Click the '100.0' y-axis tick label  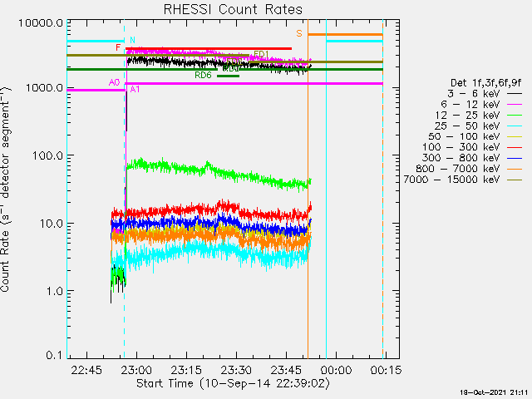(x=47, y=155)
